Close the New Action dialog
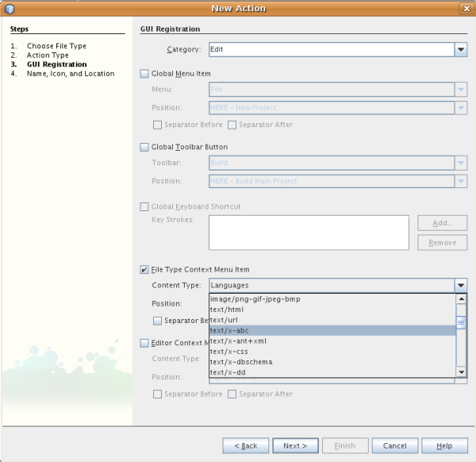This screenshot has width=476, height=462. click(x=466, y=9)
